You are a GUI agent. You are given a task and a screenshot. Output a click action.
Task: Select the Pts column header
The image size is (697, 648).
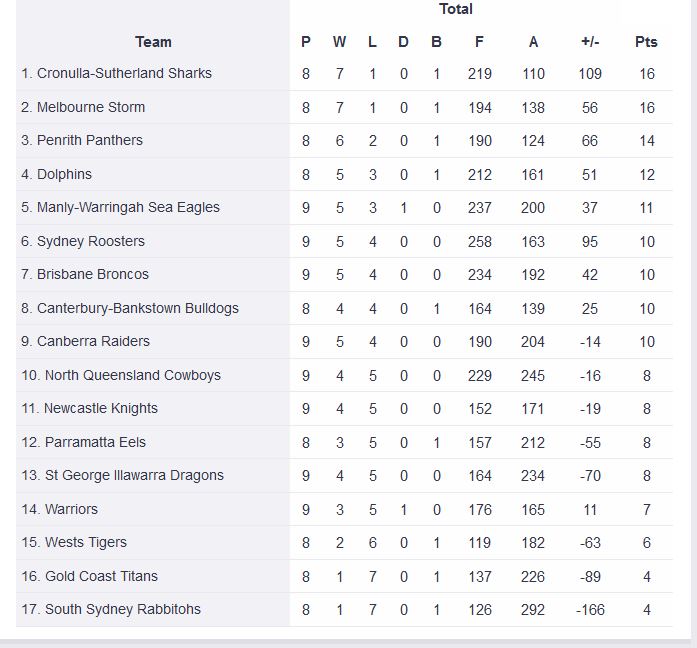[x=646, y=42]
